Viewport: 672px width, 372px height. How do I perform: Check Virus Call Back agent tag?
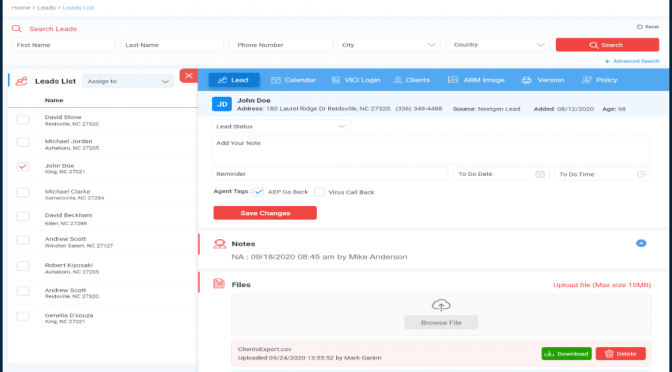pyautogui.click(x=319, y=192)
